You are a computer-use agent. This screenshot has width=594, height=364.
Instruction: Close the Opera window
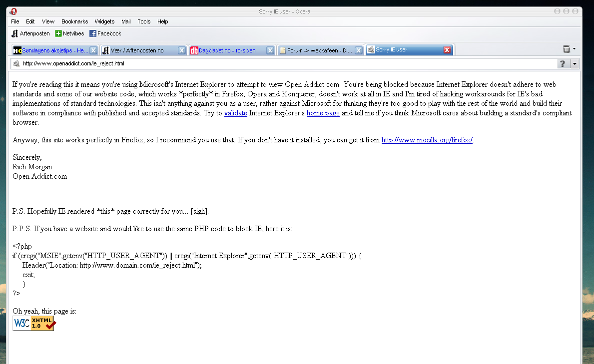click(x=575, y=11)
